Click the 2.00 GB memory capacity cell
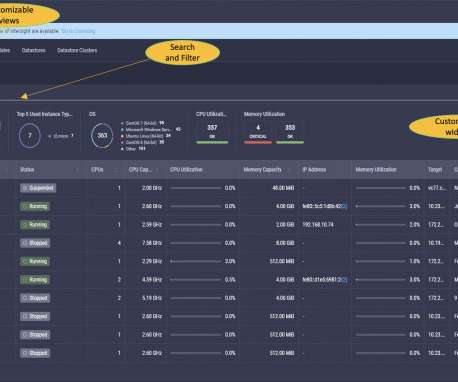Image resolution: width=458 pixels, height=382 pixels. tap(285, 225)
